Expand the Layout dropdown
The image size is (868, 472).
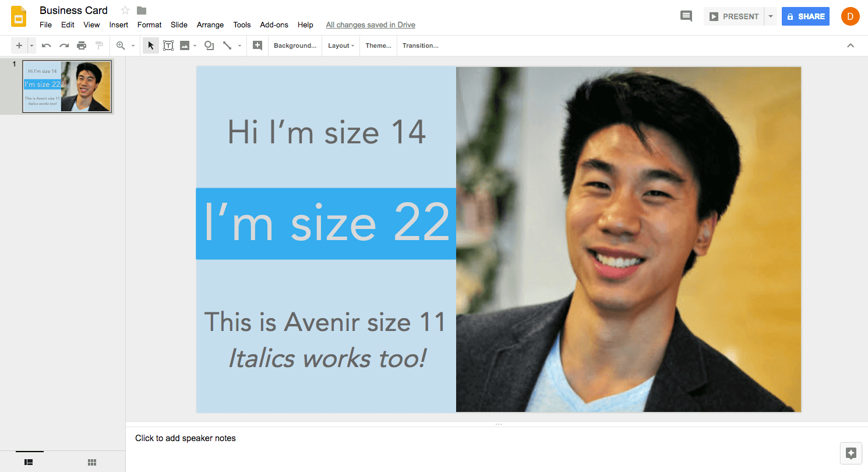(341, 45)
